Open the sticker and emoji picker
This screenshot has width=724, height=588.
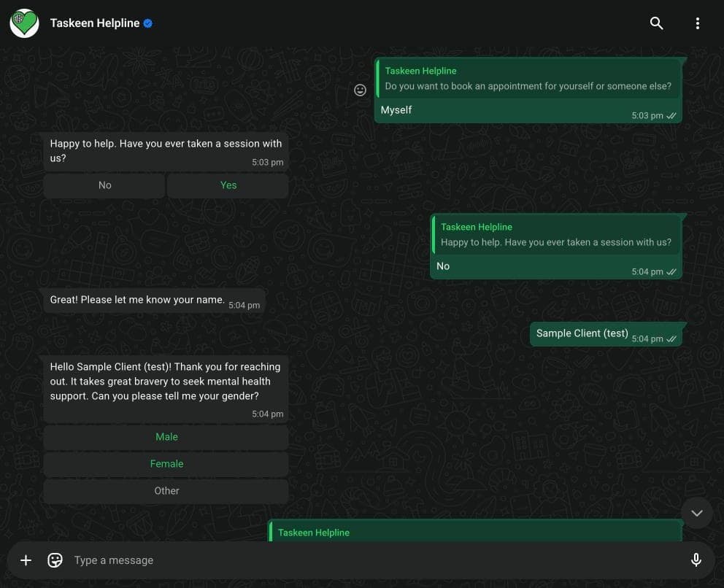55,560
